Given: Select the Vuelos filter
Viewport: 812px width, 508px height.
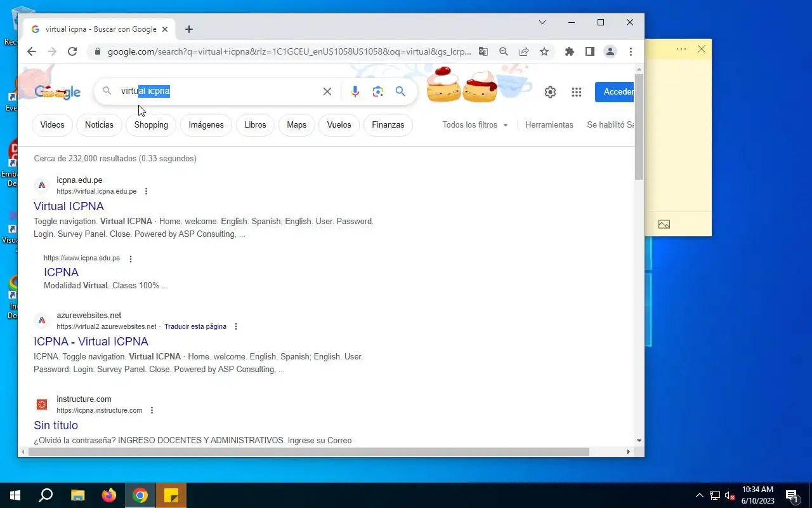Looking at the screenshot, I should (x=339, y=125).
